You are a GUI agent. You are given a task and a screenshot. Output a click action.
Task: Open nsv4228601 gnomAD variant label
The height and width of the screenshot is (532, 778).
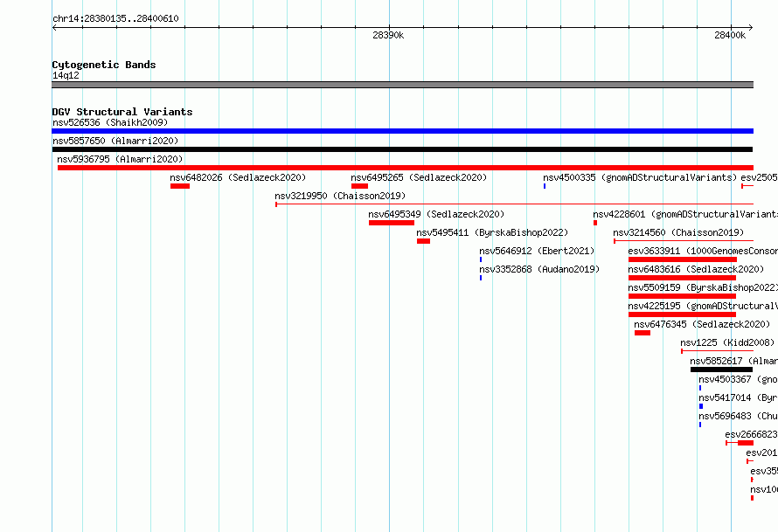[x=685, y=214]
